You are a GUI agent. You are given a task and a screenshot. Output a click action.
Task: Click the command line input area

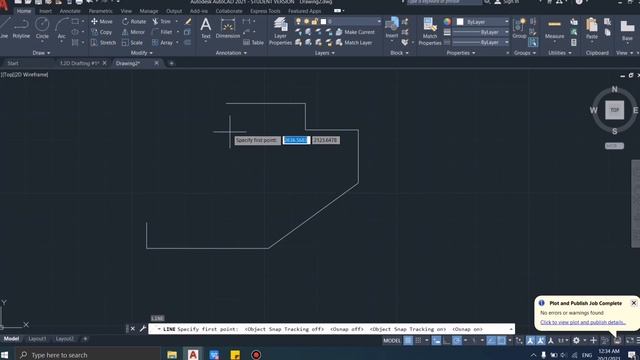pos(331,329)
